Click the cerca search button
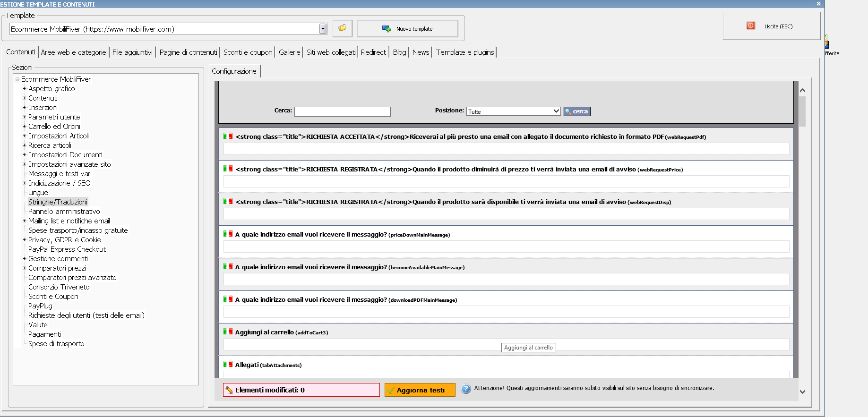Image resolution: width=868 pixels, height=417 pixels. coord(576,111)
